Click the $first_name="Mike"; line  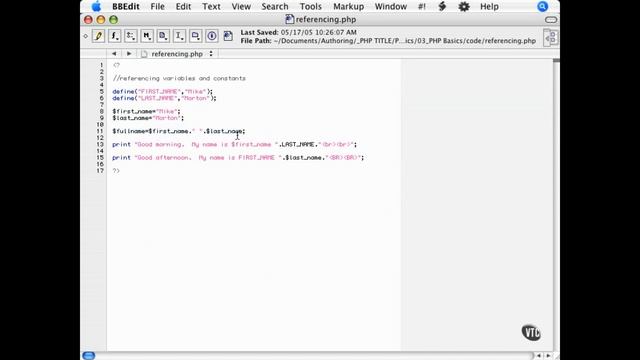[146, 111]
